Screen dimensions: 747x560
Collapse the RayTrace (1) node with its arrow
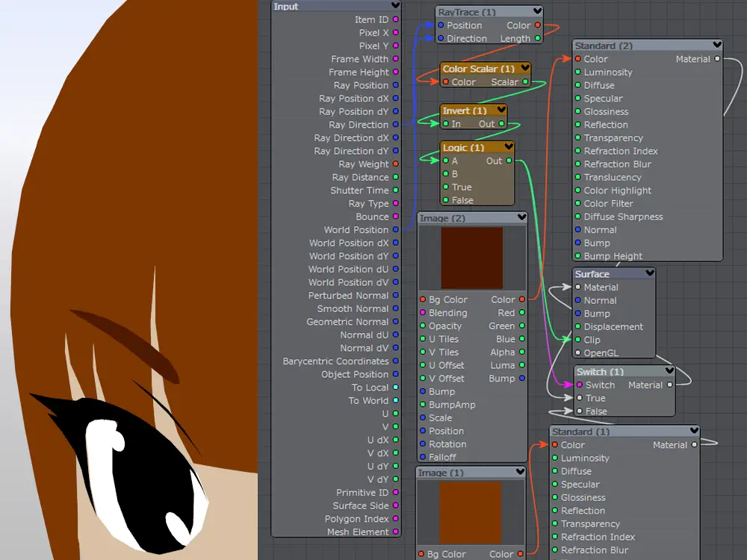coord(537,12)
